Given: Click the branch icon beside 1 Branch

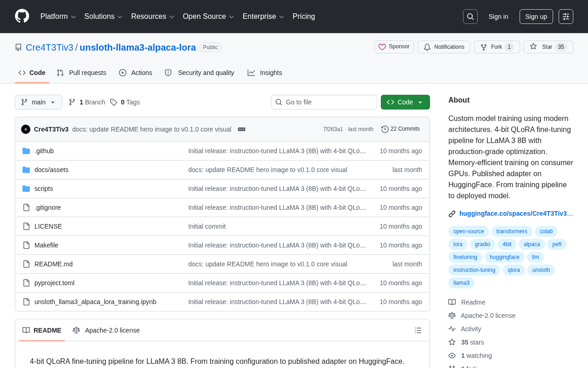Looking at the screenshot, I should (x=72, y=102).
